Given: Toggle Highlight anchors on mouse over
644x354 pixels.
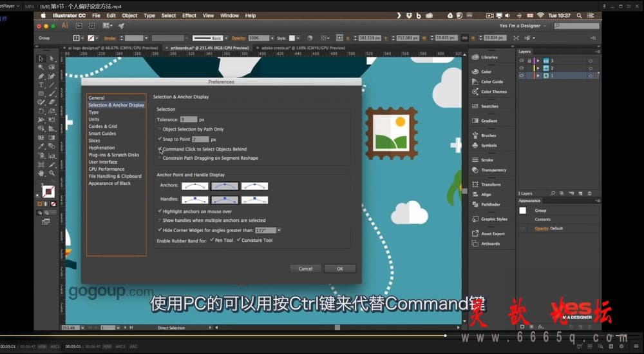Looking at the screenshot, I should pyautogui.click(x=160, y=211).
